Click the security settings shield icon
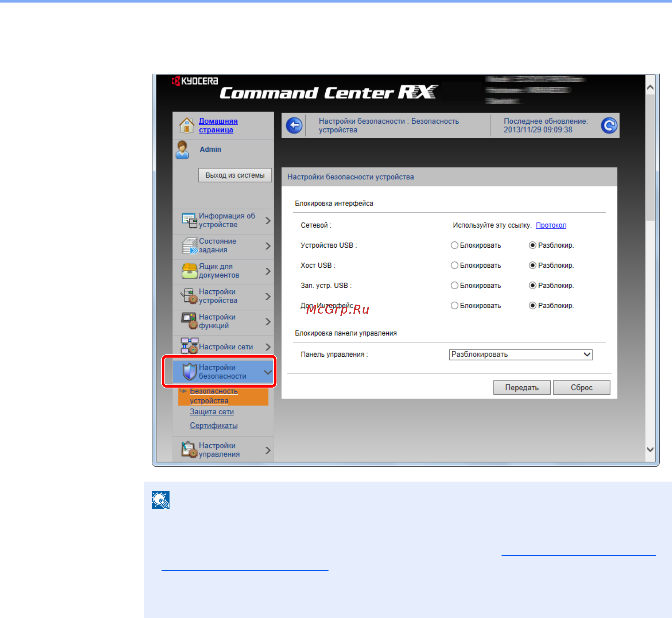672x618 pixels. click(190, 372)
